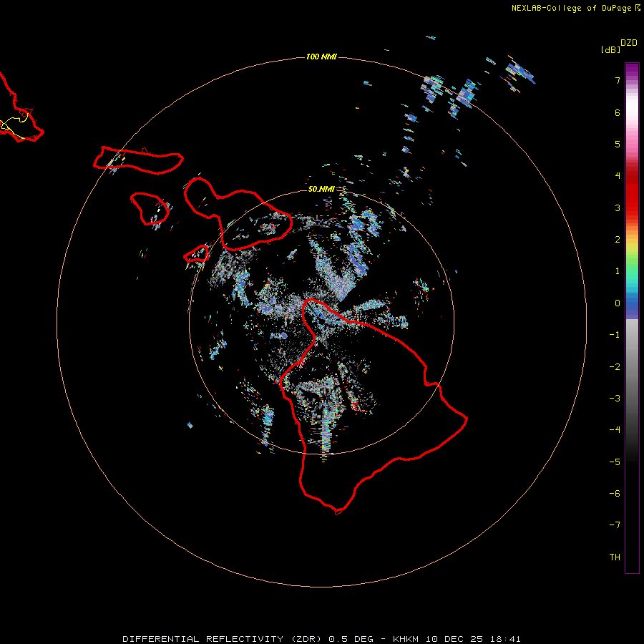
Task: Click the red band of the color bar
Action: [x=632, y=191]
